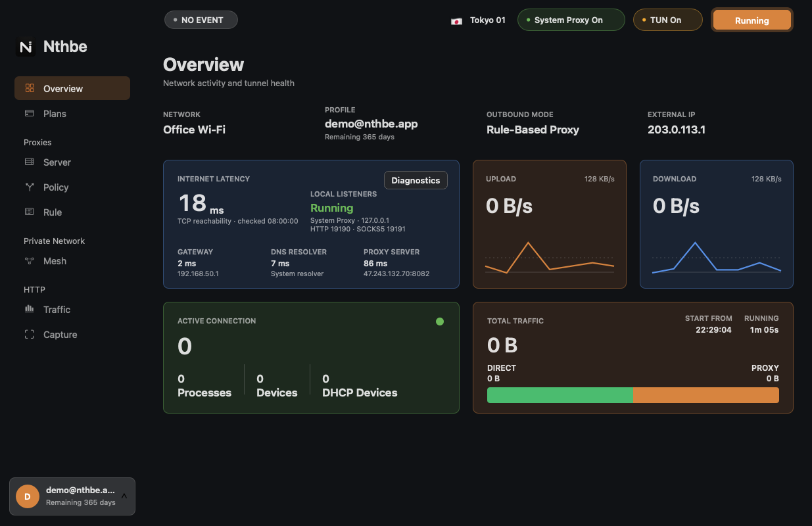
Task: Click the DHCP Devices count label
Action: pyautogui.click(x=360, y=393)
